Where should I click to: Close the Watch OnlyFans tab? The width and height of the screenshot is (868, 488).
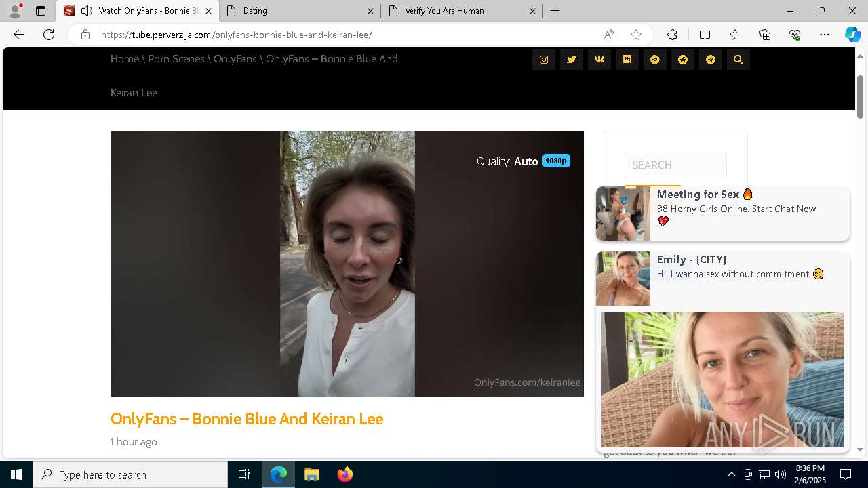point(208,11)
